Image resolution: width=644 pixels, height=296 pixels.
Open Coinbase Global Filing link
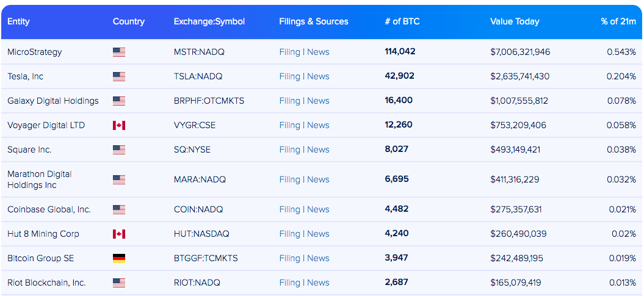click(289, 209)
